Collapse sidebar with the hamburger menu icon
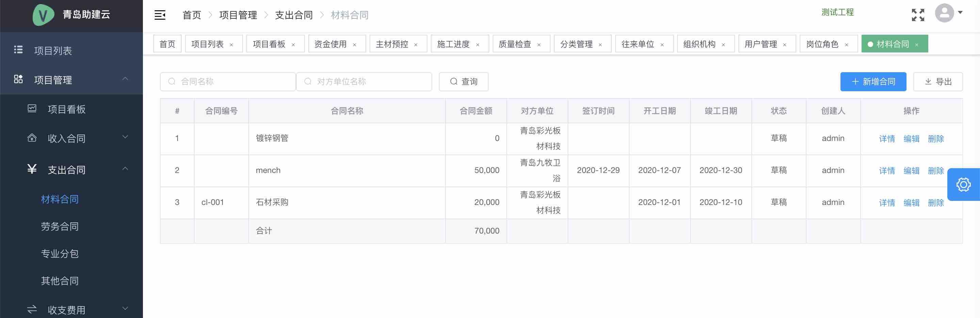 (x=160, y=15)
